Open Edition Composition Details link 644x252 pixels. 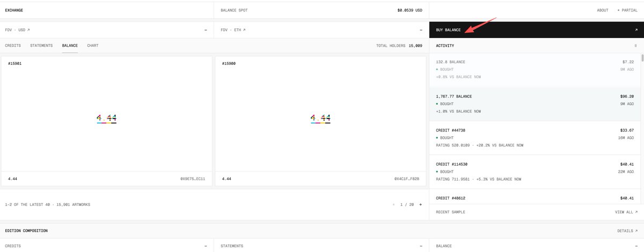pos(628,231)
